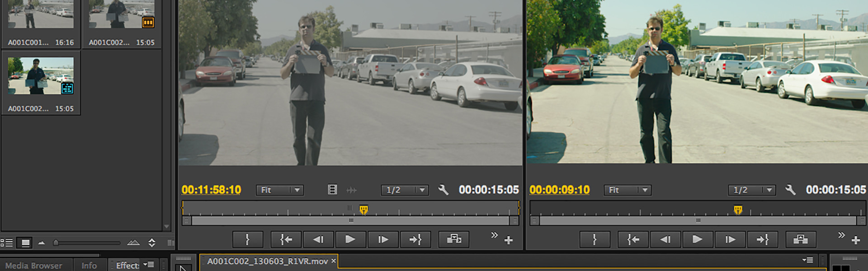Click the Source monitor playhead marker

pos(363,209)
